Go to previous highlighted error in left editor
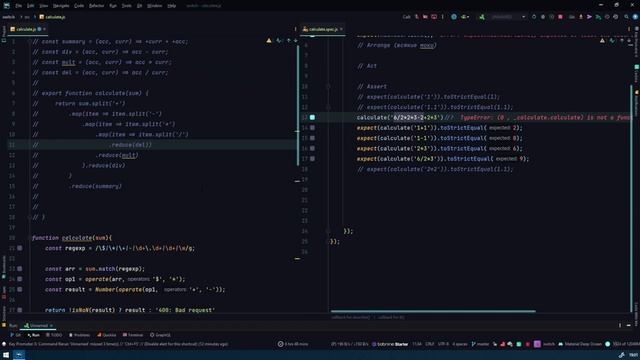This screenshot has width=640, height=360. click(x=289, y=40)
